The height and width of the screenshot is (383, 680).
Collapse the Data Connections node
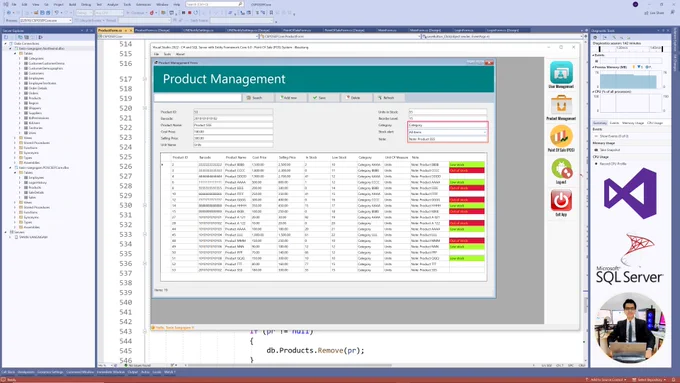6,43
